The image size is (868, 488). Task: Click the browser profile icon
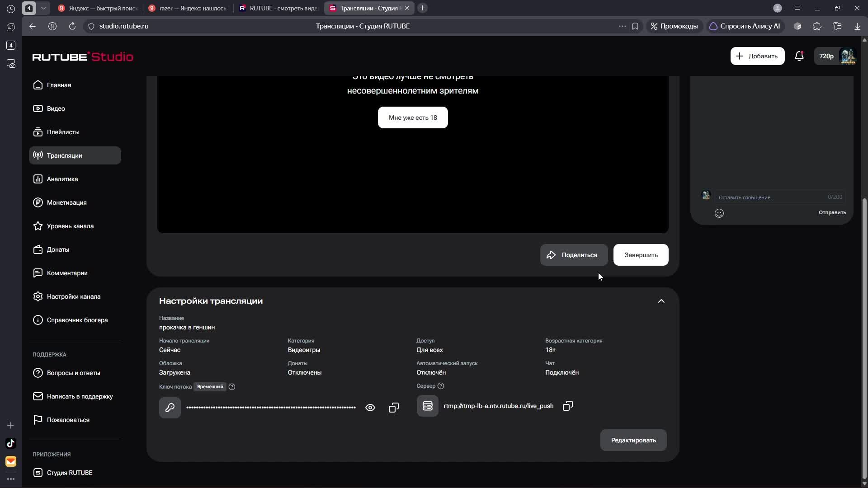tap(778, 8)
